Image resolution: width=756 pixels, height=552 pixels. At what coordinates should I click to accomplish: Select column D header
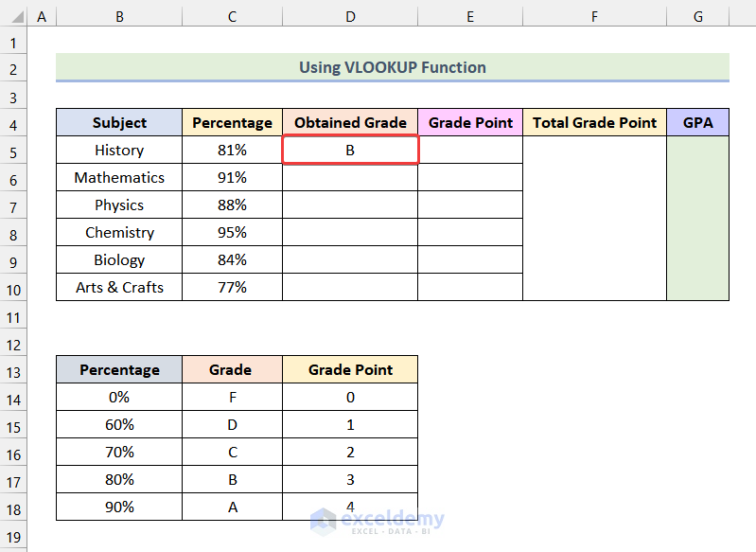(350, 17)
